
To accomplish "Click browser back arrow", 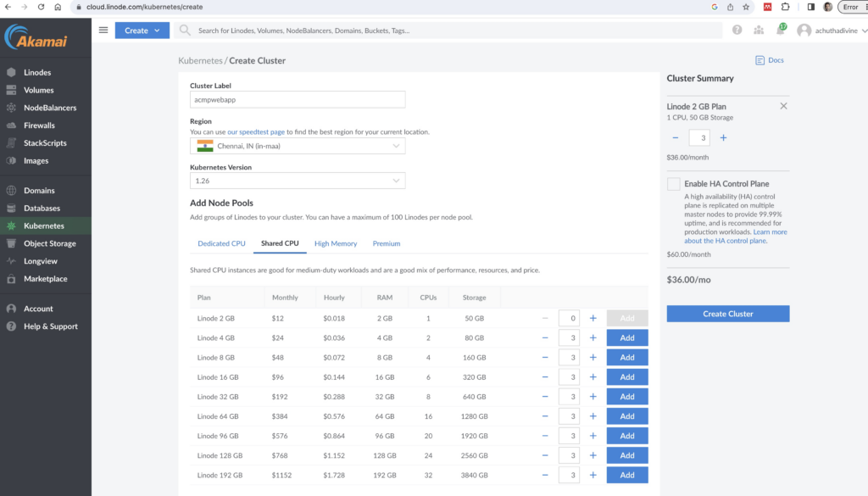I will 8,7.
